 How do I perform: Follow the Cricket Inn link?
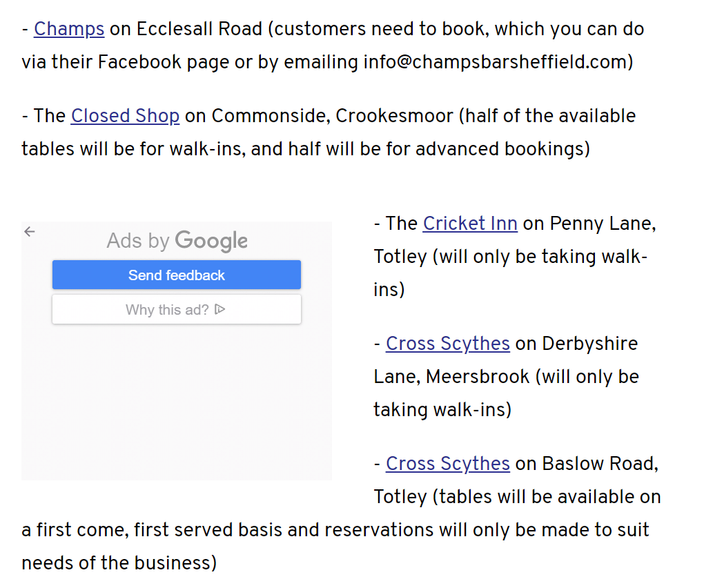pos(470,224)
